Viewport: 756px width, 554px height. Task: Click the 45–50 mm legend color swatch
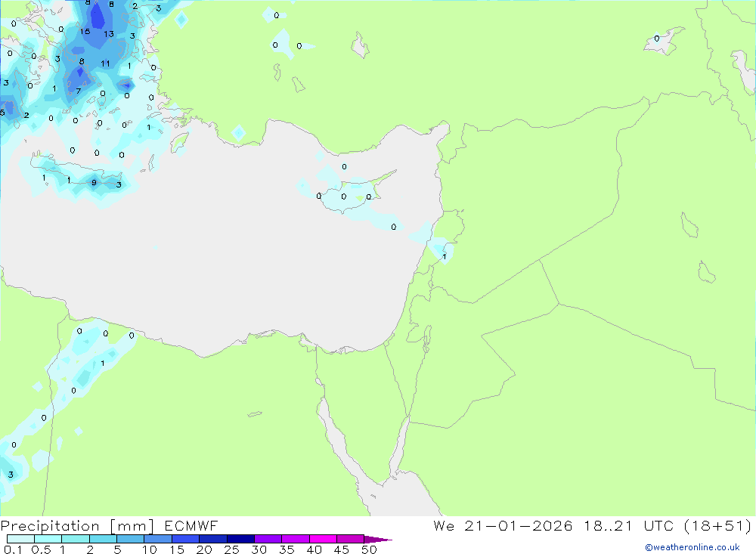[350, 539]
